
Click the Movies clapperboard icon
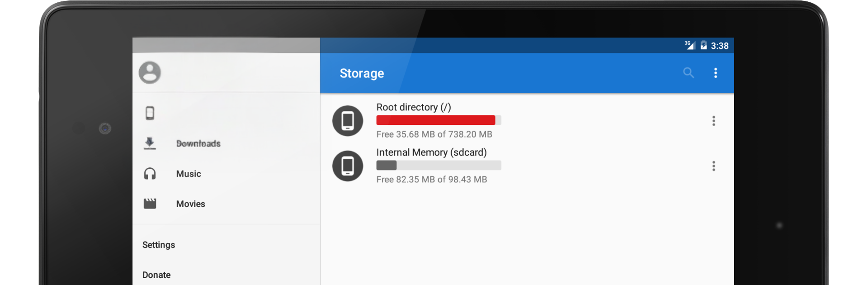click(150, 204)
